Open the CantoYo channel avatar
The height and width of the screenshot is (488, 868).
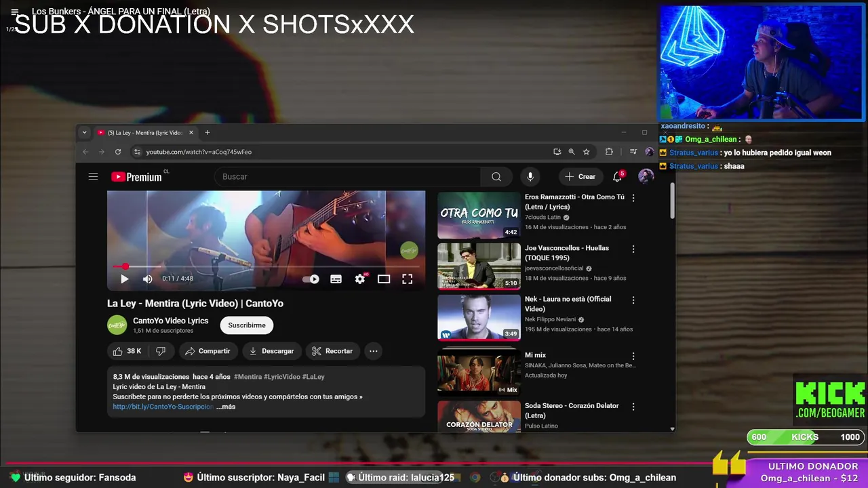pos(117,325)
